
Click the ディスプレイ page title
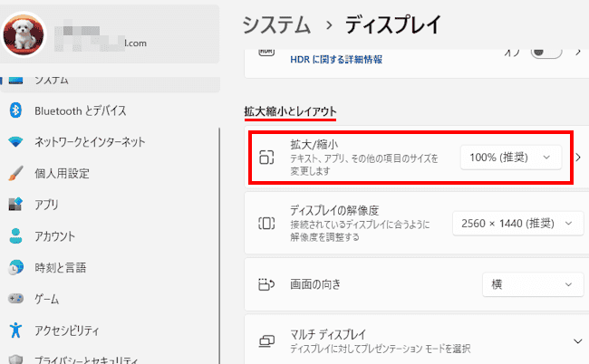[393, 25]
